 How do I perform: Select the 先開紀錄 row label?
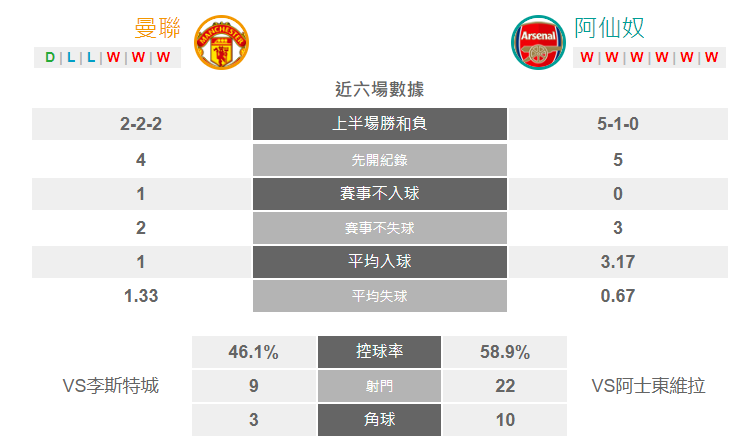[379, 160]
